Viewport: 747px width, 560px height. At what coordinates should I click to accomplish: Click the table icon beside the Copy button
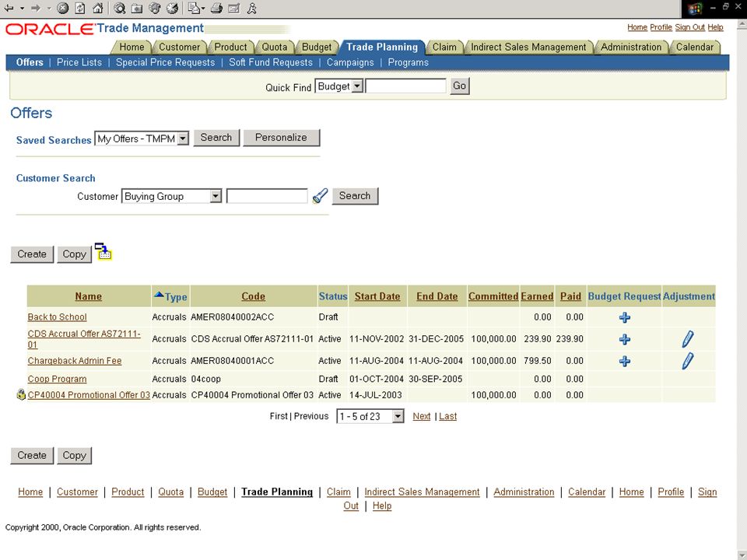point(103,251)
